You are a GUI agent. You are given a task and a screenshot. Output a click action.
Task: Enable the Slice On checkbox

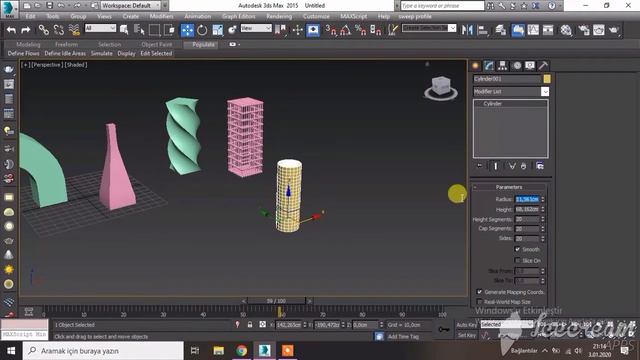[518, 260]
